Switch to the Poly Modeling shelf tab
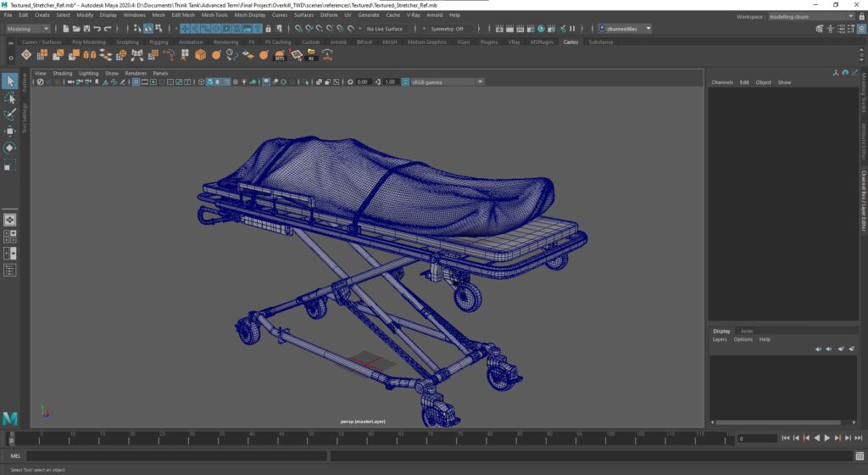Screen dimensions: 868x475 tap(89, 42)
